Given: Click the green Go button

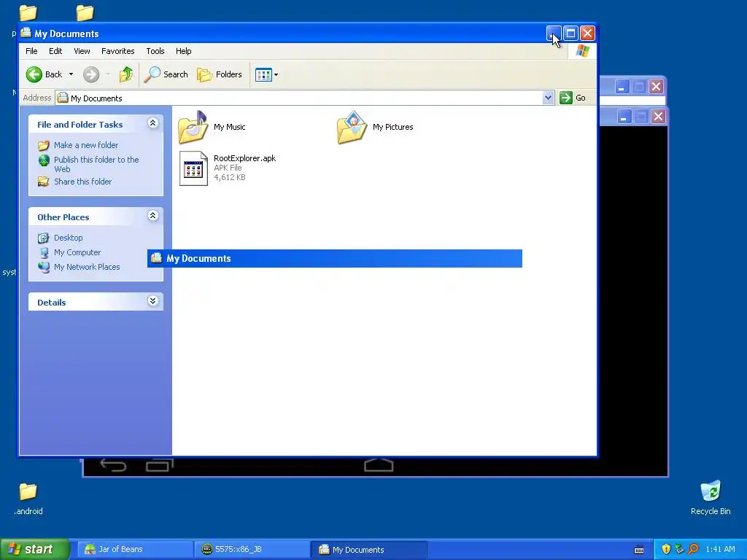Looking at the screenshot, I should point(573,98).
